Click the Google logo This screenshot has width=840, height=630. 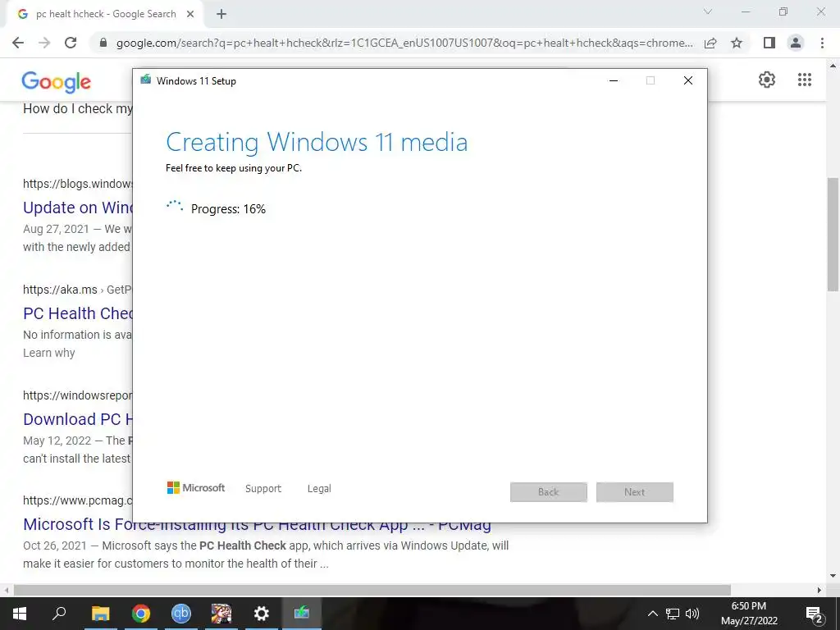pyautogui.click(x=57, y=82)
